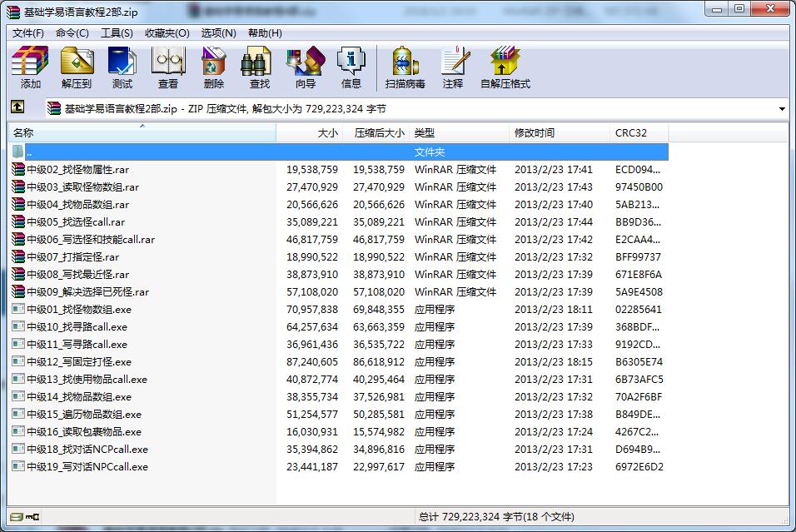Open the 查找 (Find) binoculars tool
This screenshot has height=532, width=796.
click(x=260, y=68)
